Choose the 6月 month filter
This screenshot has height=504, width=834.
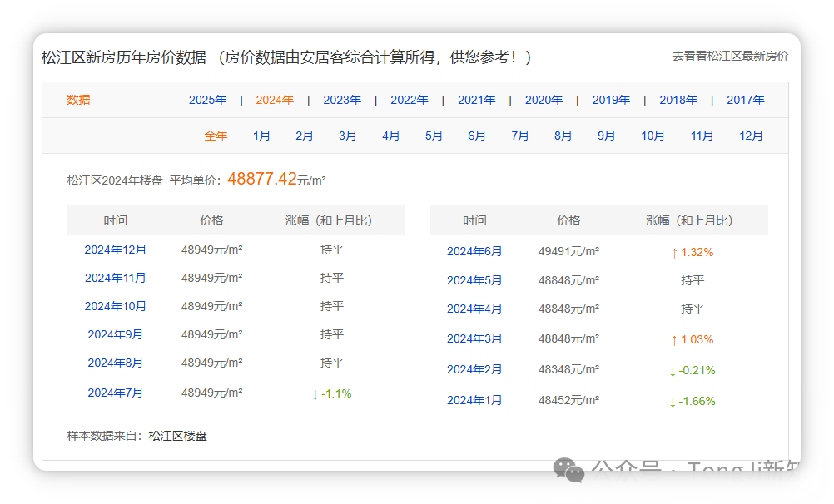477,136
